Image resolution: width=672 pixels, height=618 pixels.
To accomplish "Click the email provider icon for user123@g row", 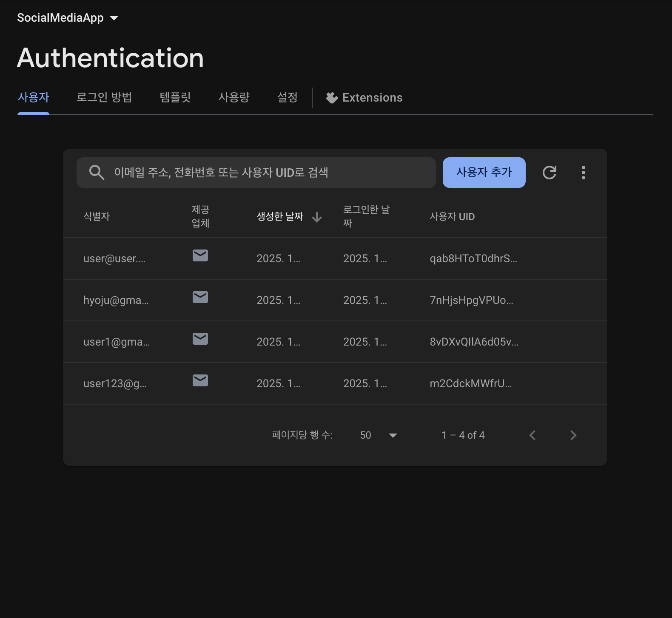I will [200, 380].
